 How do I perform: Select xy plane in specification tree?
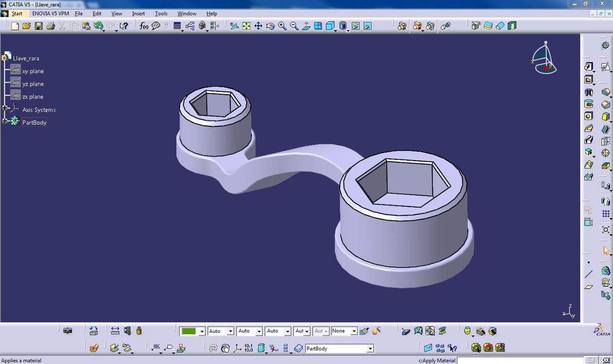coord(33,71)
